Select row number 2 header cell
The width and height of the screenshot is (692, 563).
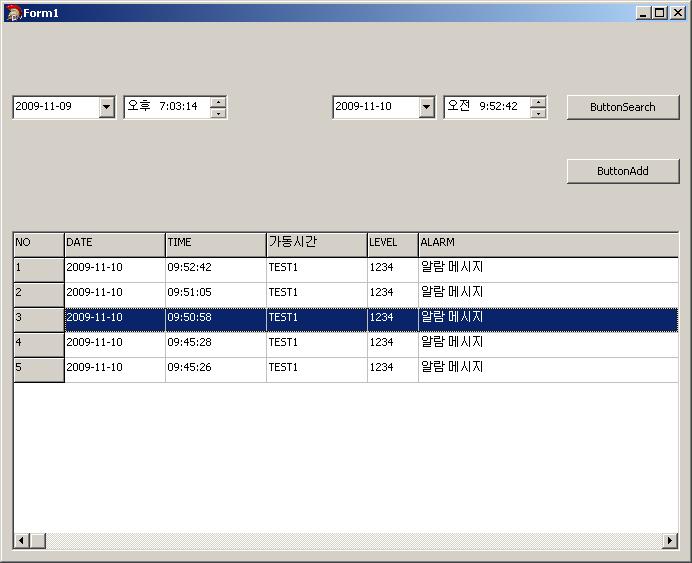[x=38, y=293]
